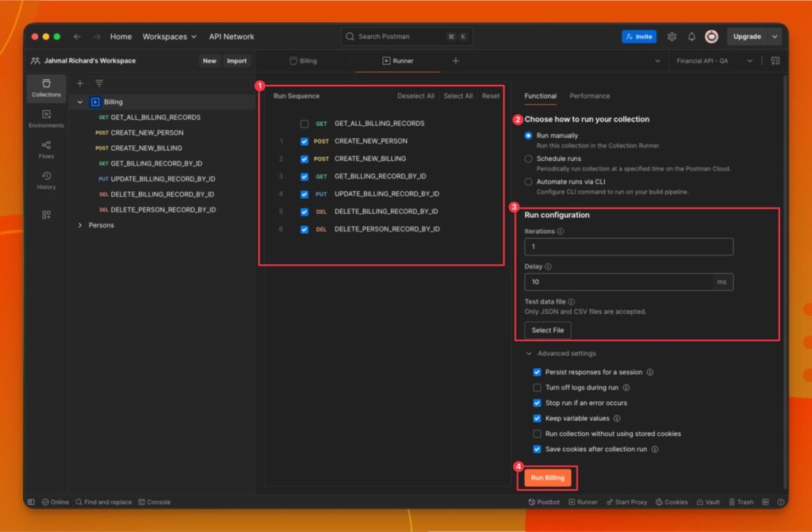Click the plus icon to create a collection
This screenshot has height=532, width=812.
pyautogui.click(x=80, y=83)
